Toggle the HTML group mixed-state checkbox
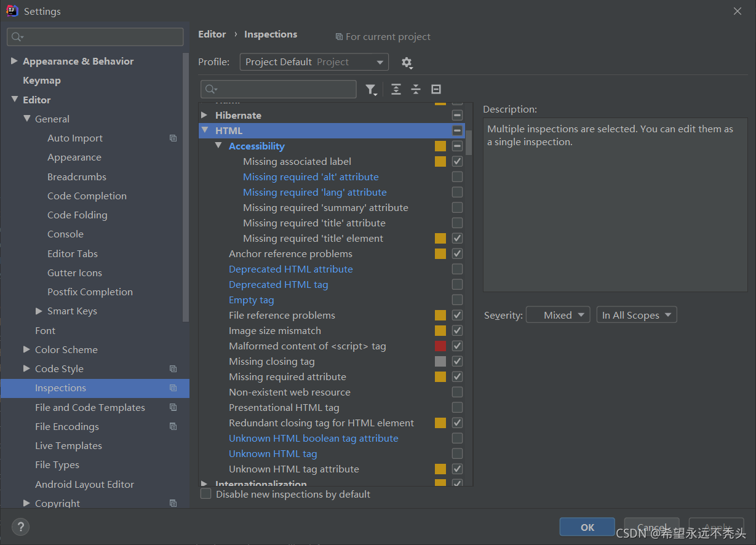The image size is (756, 545). click(x=457, y=130)
